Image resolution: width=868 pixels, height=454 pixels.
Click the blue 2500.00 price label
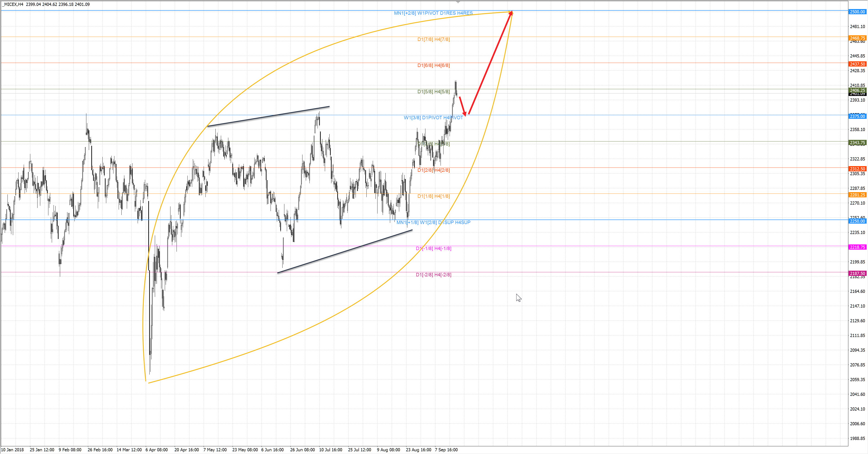(857, 12)
